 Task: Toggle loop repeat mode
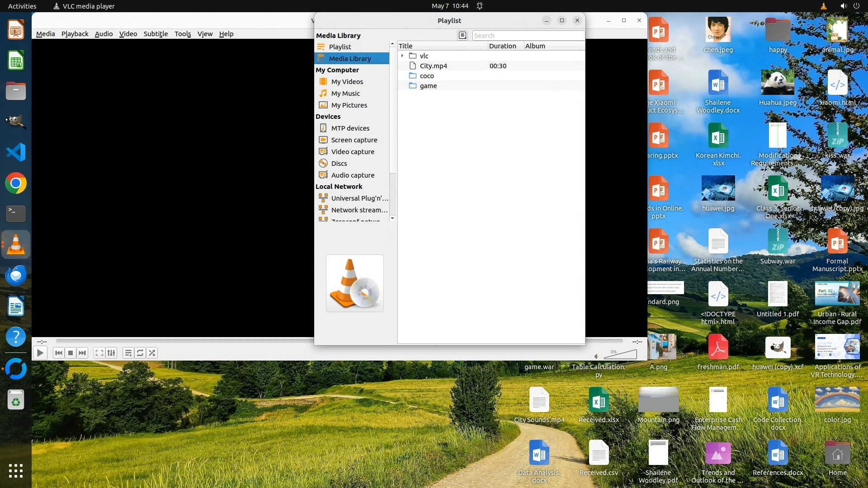coord(140,353)
